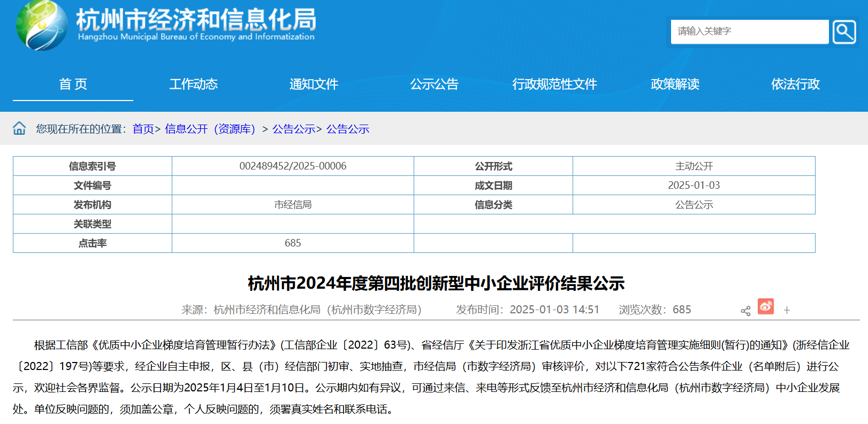Click the home icon in breadcrumb

(x=19, y=128)
